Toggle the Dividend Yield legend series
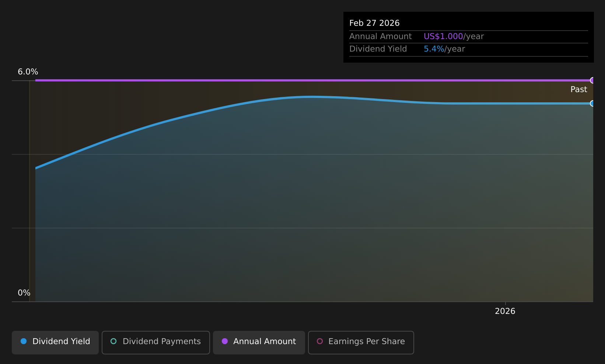Image resolution: width=605 pixels, height=364 pixels. pyautogui.click(x=55, y=342)
